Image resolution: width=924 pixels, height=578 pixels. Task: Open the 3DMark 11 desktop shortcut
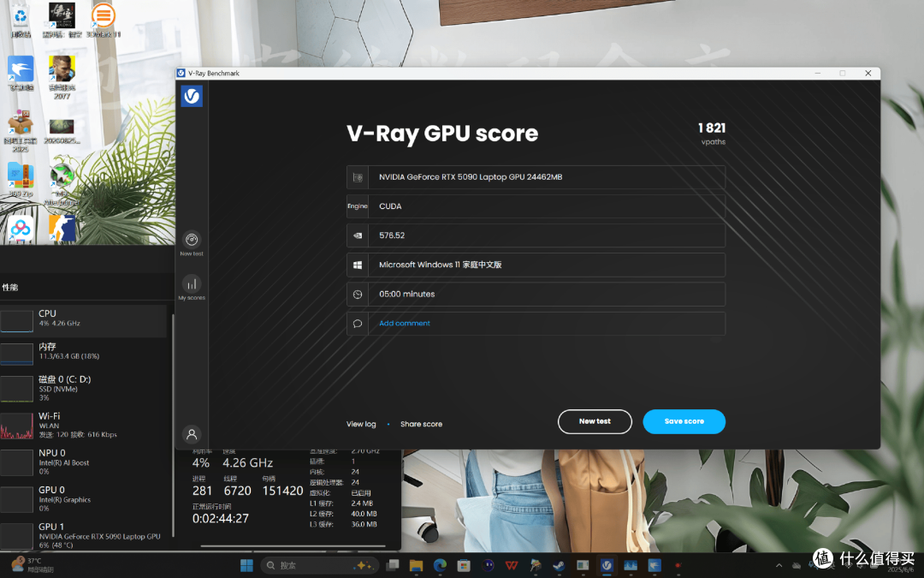[104, 21]
